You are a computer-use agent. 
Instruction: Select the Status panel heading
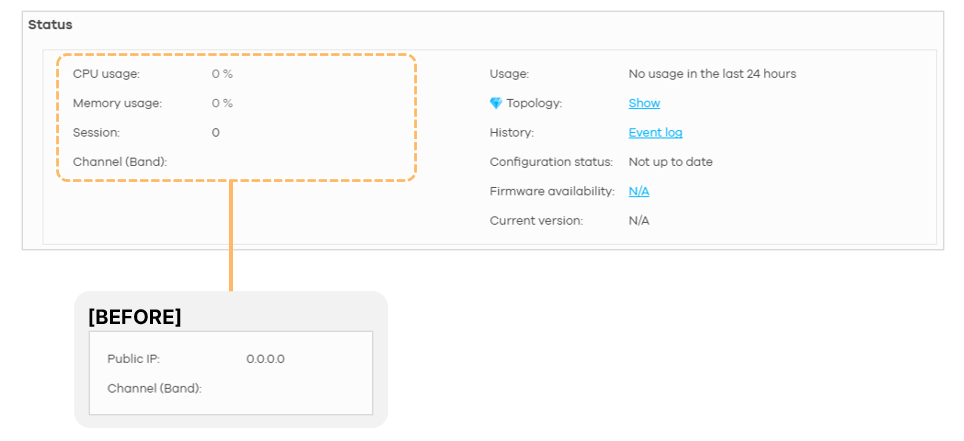(x=50, y=25)
